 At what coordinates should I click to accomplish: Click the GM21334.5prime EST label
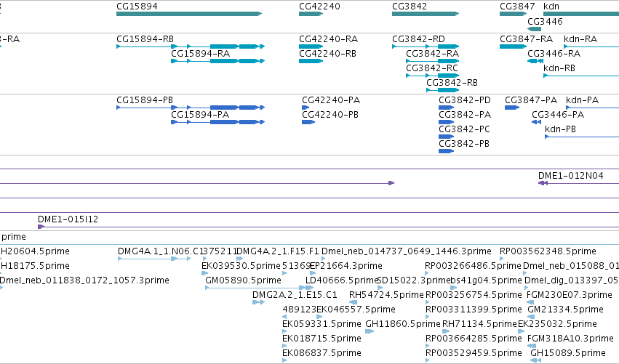(565, 310)
